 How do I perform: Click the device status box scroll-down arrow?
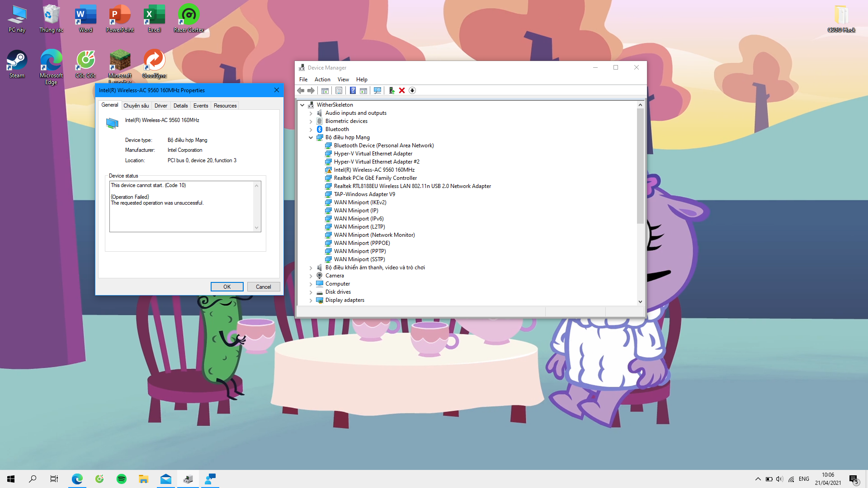click(x=257, y=228)
